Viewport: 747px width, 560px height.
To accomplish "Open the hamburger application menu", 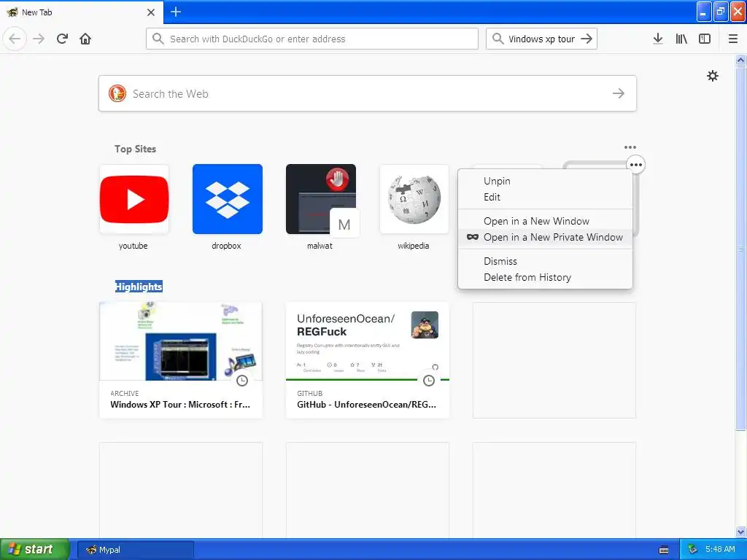I will (x=733, y=39).
